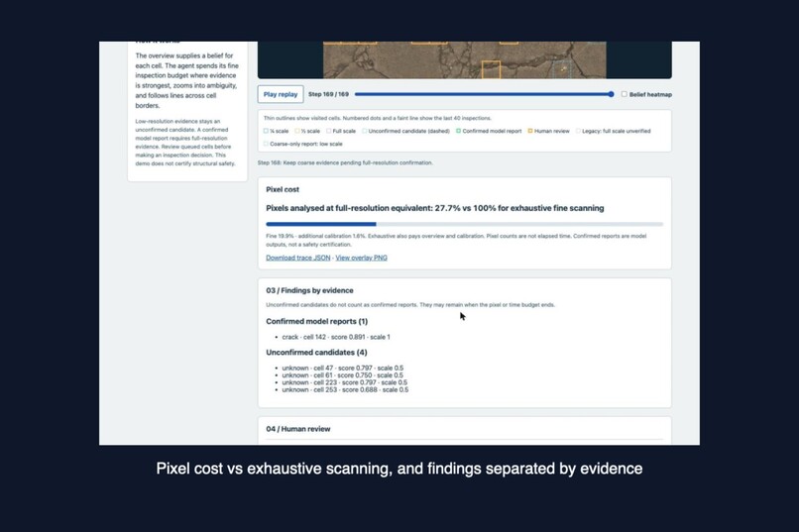Click the 'Thin outlines show visited cells' note

click(377, 118)
